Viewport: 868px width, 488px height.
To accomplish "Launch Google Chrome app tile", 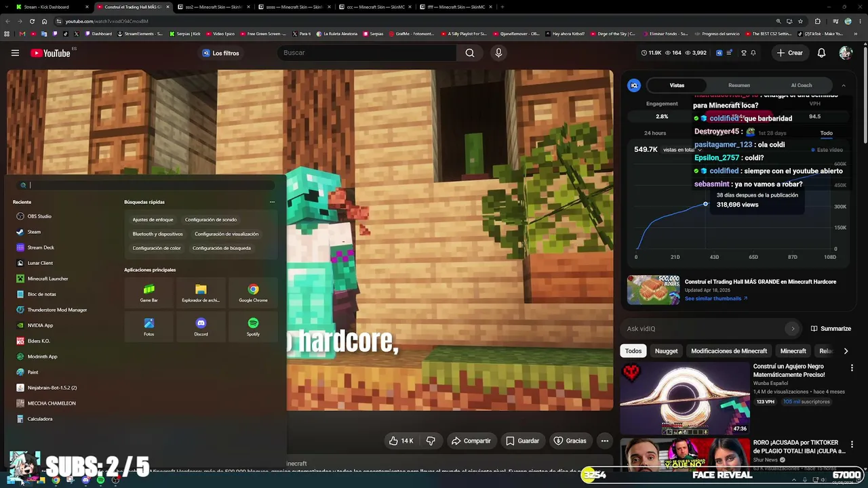I will [x=253, y=293].
